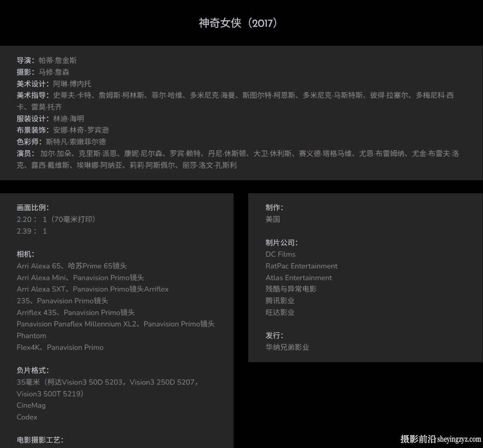This screenshot has height=448, width=483.
Task: Click the 相机 heading
Action: tap(25, 254)
